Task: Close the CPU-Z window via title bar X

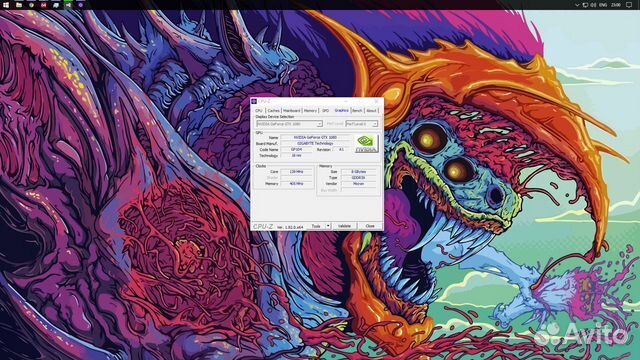Action: click(x=376, y=101)
